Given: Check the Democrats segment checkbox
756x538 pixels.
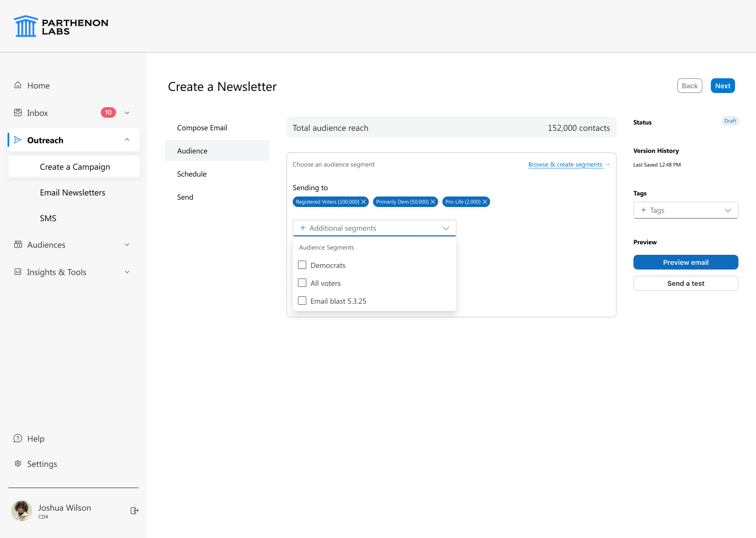Looking at the screenshot, I should pos(302,265).
